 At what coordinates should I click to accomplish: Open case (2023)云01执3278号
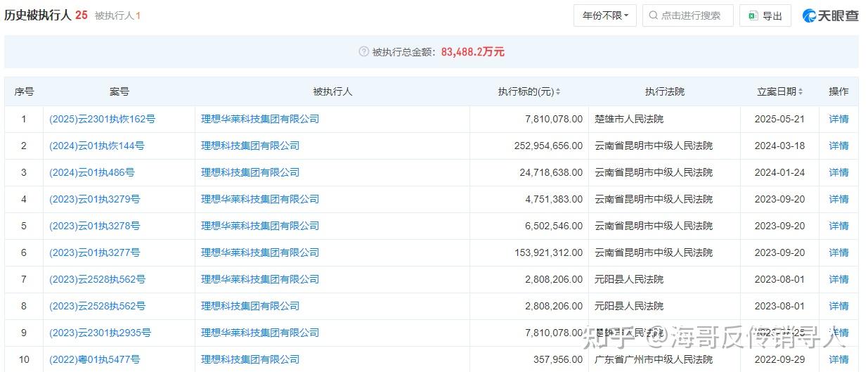95,226
